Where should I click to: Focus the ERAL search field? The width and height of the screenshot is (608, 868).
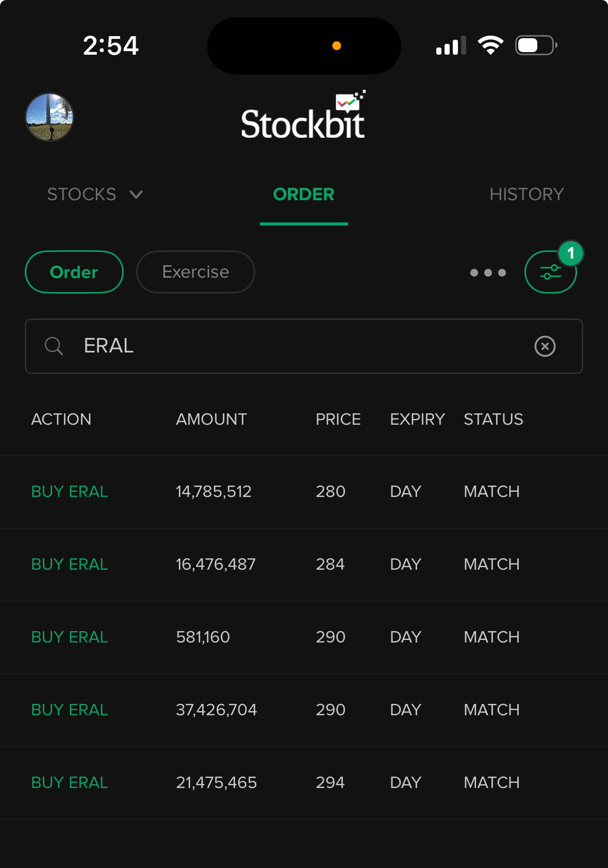pos(299,346)
